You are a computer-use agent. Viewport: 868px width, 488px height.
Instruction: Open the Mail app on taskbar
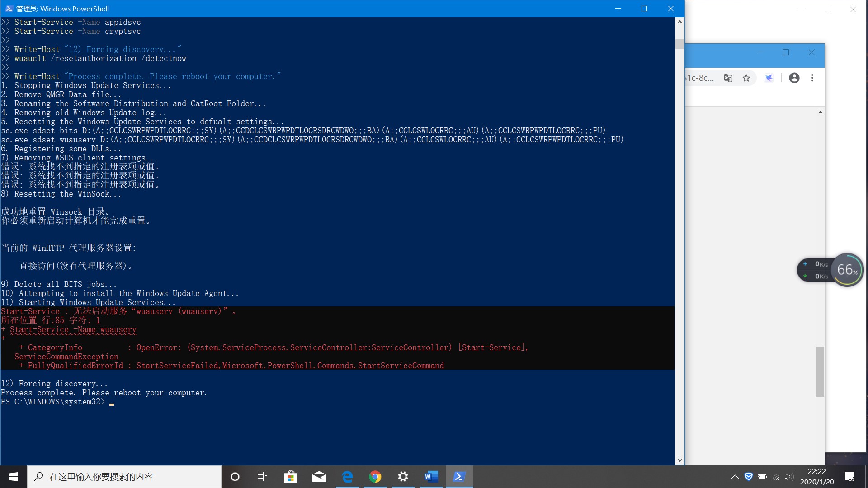point(319,477)
